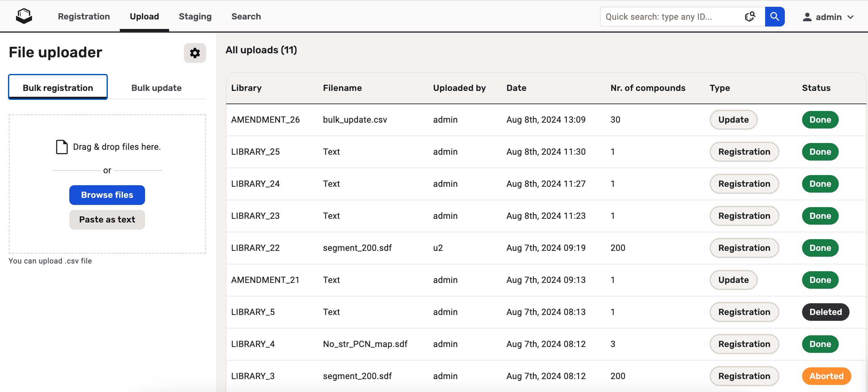868x392 pixels.
Task: Click Update type badge for AMENDMENT_26
Action: coord(733,120)
